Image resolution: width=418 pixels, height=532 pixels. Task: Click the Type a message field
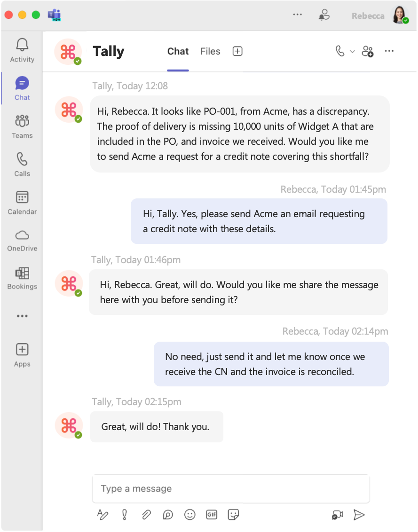[x=230, y=489]
